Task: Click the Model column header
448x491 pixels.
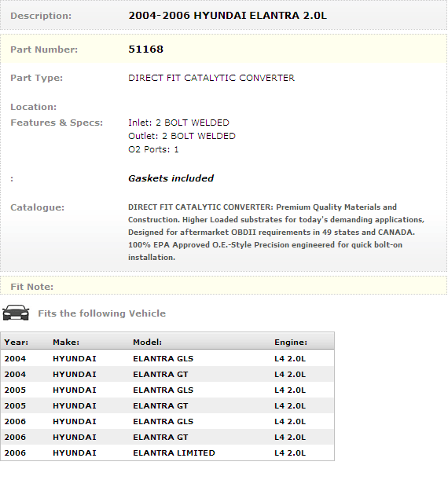Action: tap(147, 342)
